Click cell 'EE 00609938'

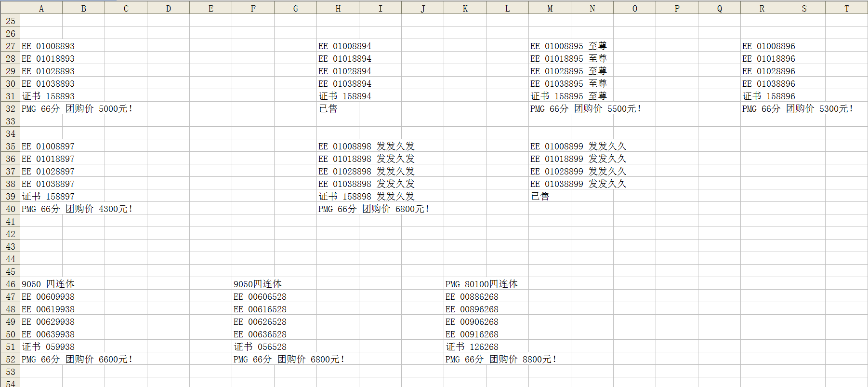point(48,296)
